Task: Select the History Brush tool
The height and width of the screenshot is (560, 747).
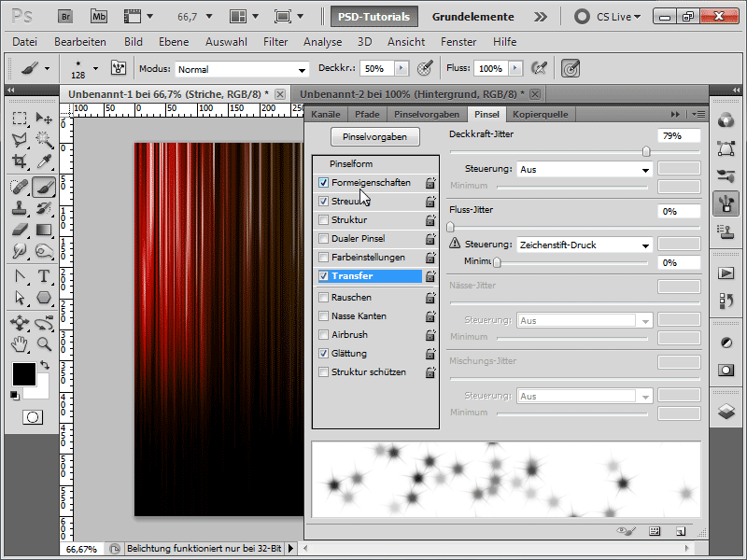Action: (44, 208)
